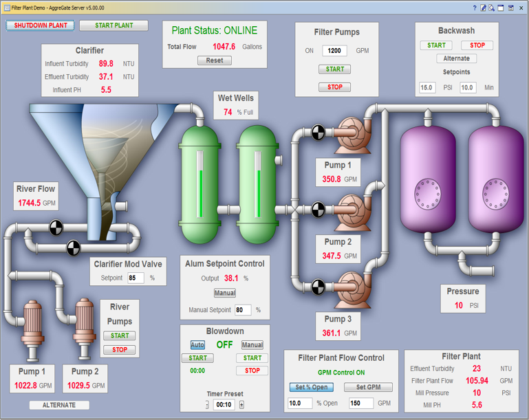Stop the Filter Pumps

pyautogui.click(x=335, y=87)
